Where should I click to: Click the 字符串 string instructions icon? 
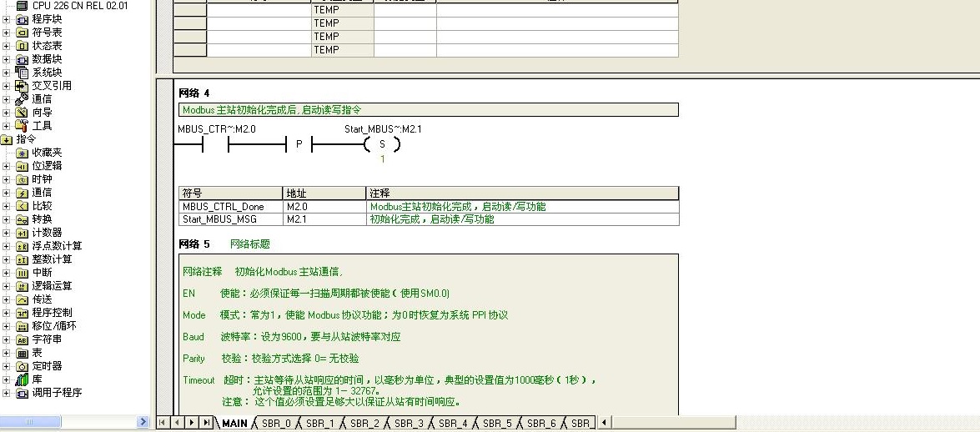[22, 339]
